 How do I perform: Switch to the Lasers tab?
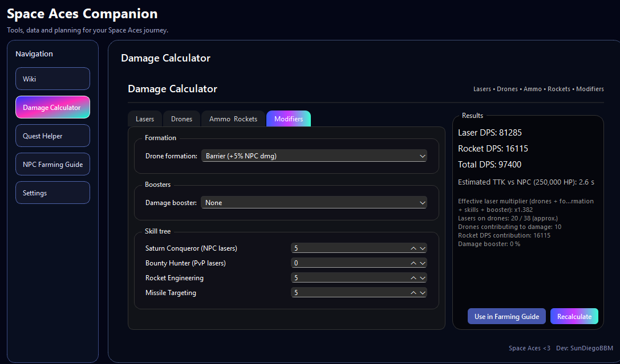tap(144, 118)
